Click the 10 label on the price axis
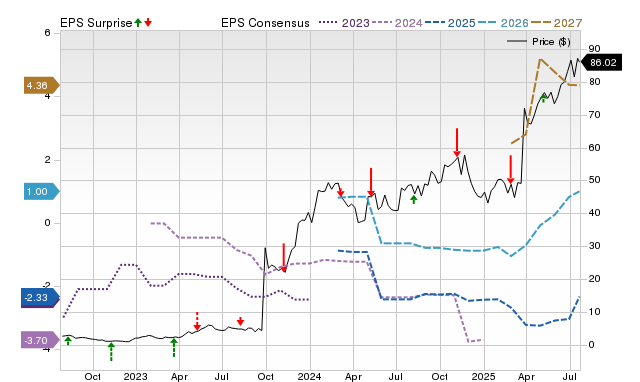The height and width of the screenshot is (382, 640). [595, 312]
